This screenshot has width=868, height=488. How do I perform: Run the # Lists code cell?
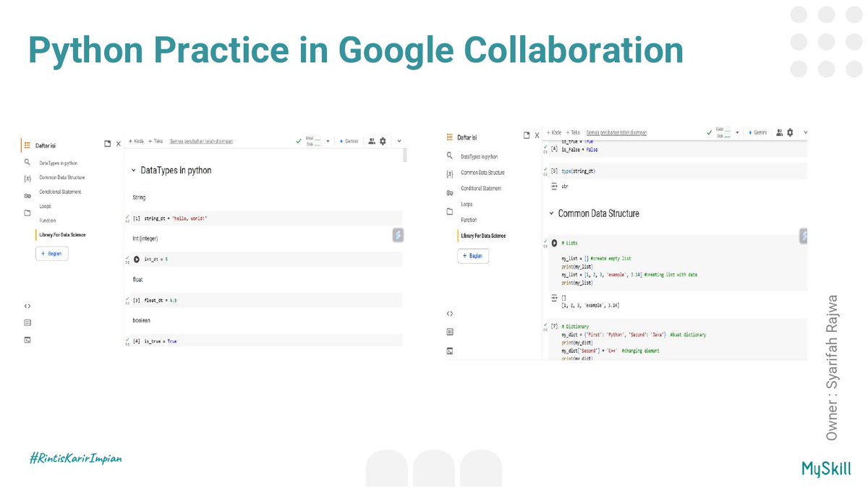(x=555, y=243)
